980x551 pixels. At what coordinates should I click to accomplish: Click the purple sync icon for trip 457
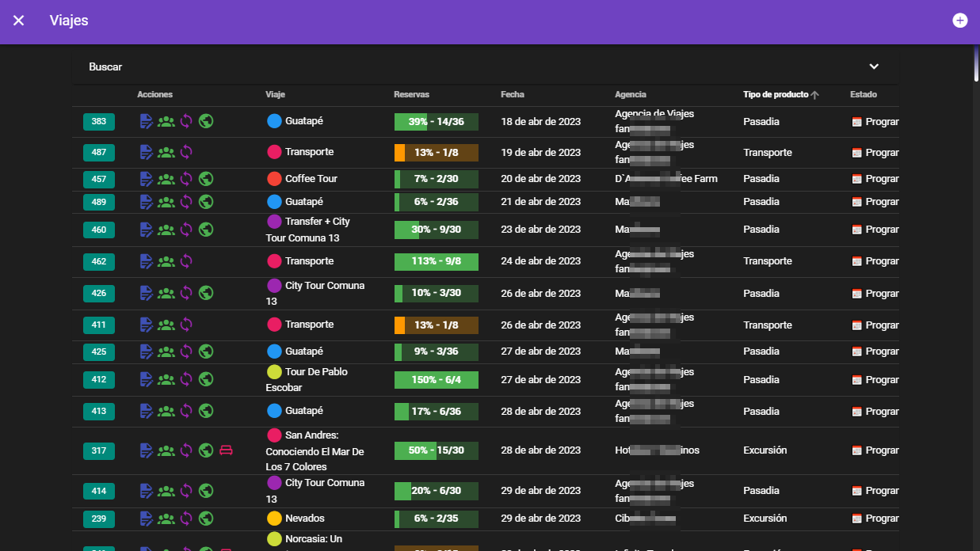click(186, 179)
